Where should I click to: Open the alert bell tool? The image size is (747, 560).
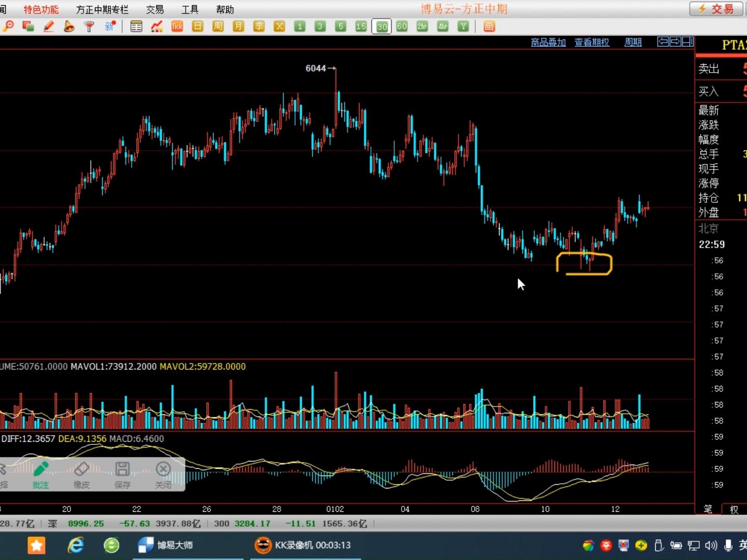coord(69,26)
